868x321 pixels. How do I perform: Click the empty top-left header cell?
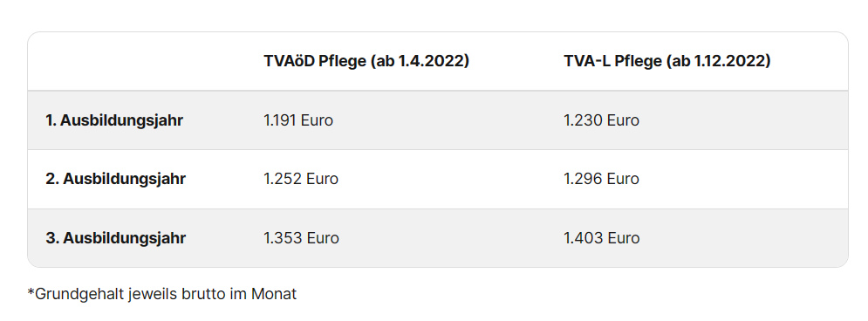point(137,61)
